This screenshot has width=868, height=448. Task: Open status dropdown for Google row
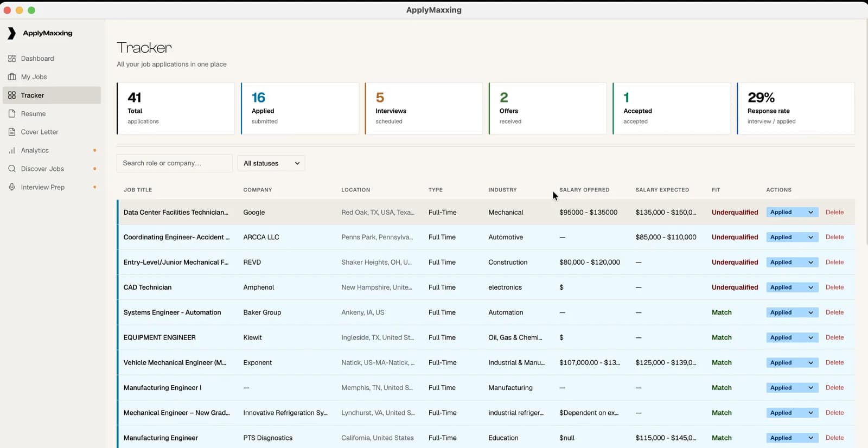(792, 212)
